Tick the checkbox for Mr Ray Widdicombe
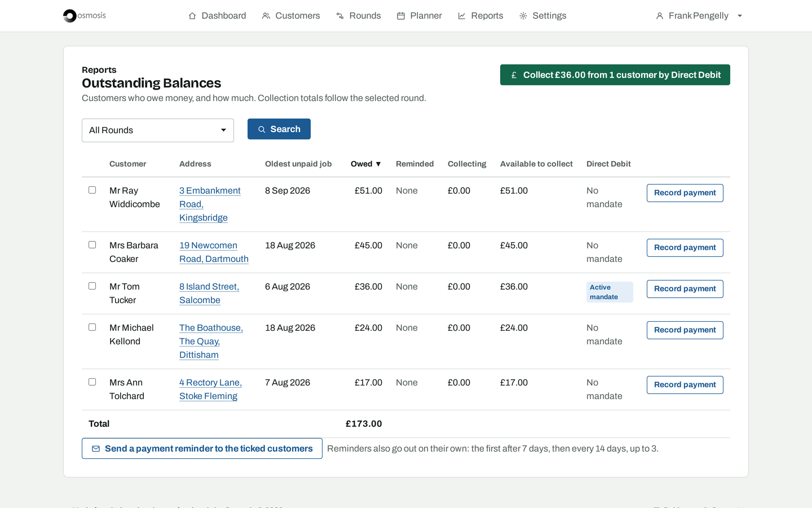The width and height of the screenshot is (812, 508). [92, 190]
